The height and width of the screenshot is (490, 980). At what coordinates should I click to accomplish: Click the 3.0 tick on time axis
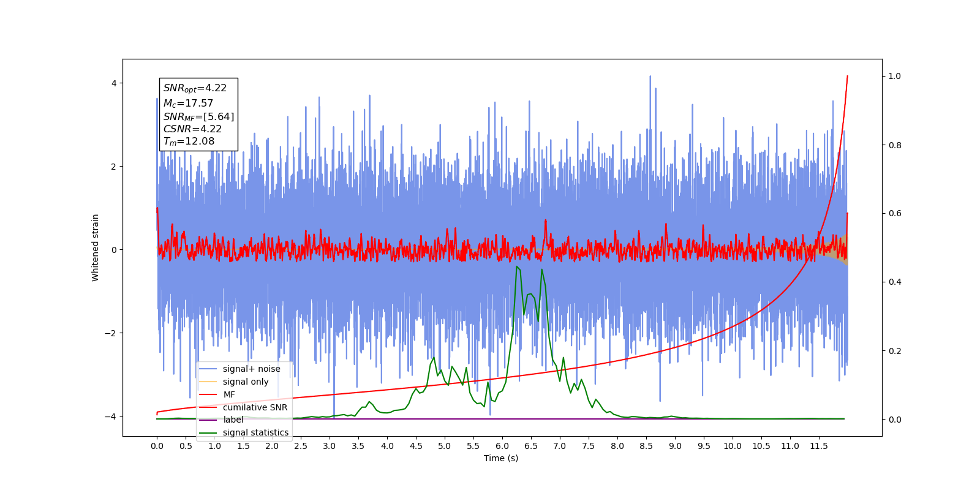point(330,446)
